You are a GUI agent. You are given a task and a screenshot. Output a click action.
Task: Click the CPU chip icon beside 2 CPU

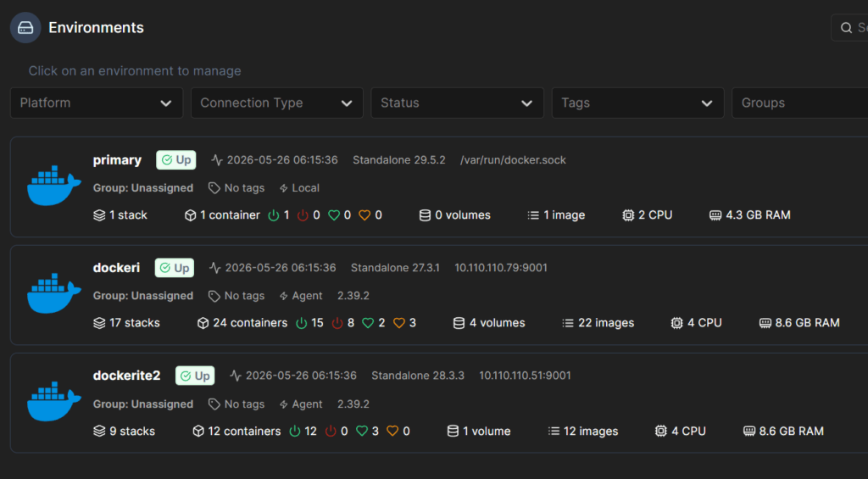click(628, 215)
